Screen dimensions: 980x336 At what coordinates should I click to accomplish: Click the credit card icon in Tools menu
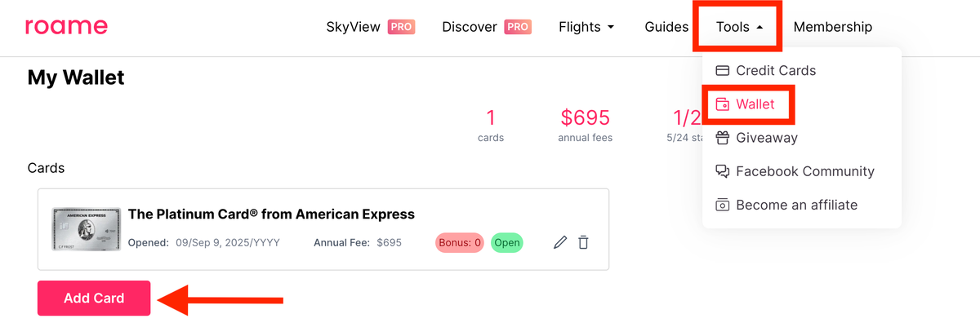(x=722, y=71)
